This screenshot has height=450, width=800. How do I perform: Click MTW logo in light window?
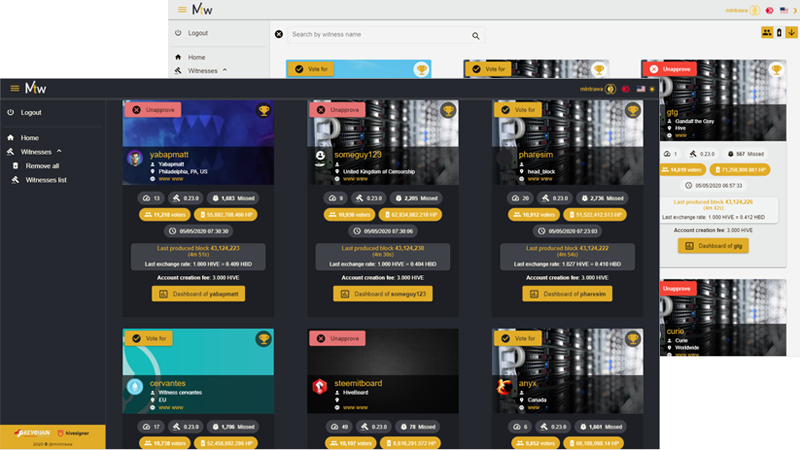click(x=202, y=9)
